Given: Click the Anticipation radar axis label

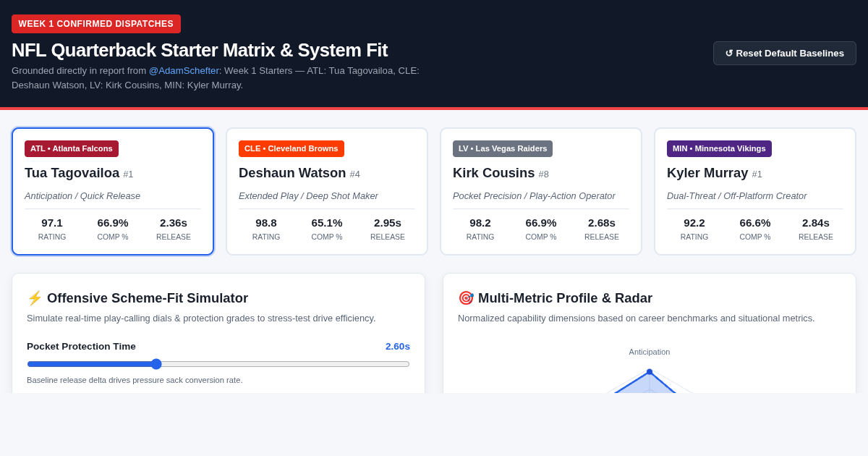Looking at the screenshot, I should coord(650,352).
